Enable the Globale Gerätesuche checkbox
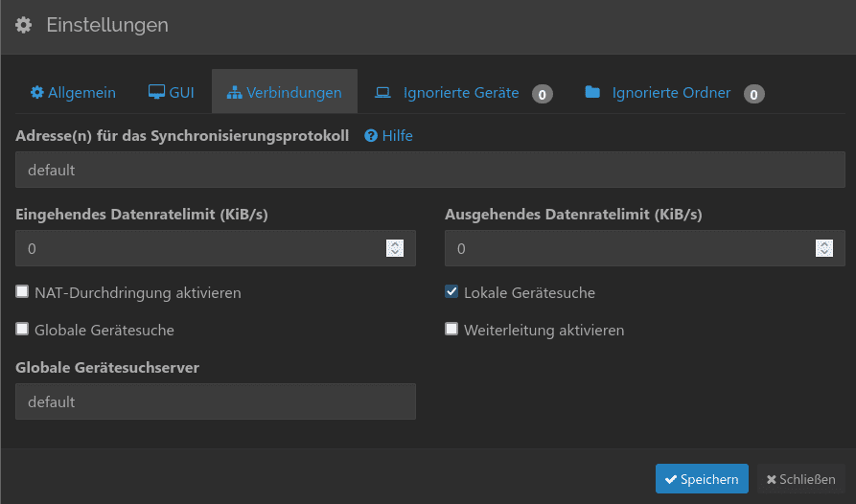The width and height of the screenshot is (856, 504). [22, 329]
